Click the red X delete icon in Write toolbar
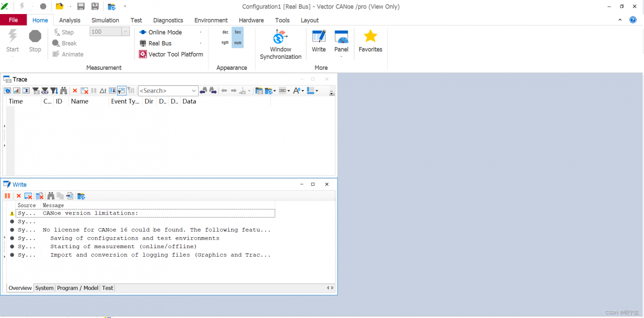The width and height of the screenshot is (644, 318). click(19, 196)
